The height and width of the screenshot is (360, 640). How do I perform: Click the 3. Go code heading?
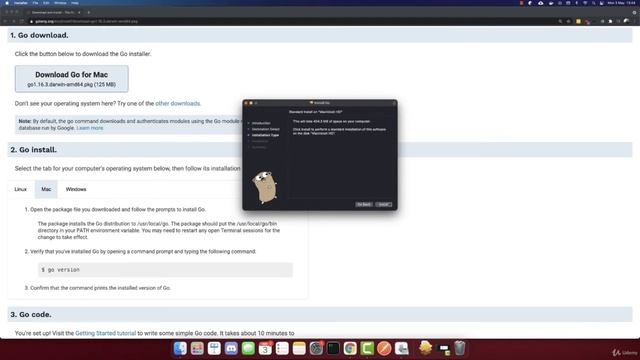click(31, 314)
